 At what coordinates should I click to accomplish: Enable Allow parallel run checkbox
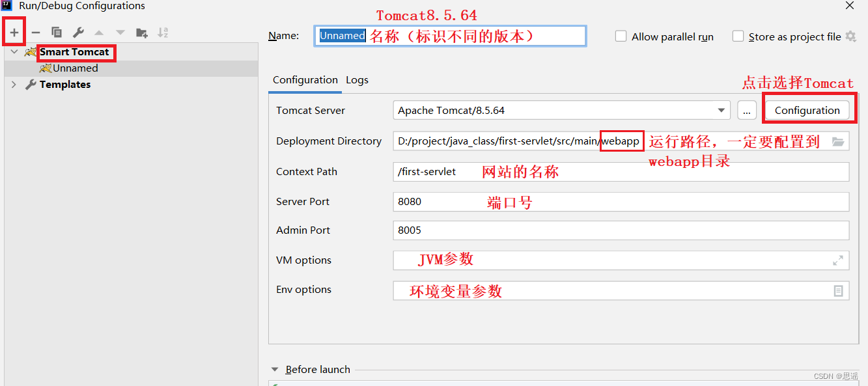[x=621, y=36]
